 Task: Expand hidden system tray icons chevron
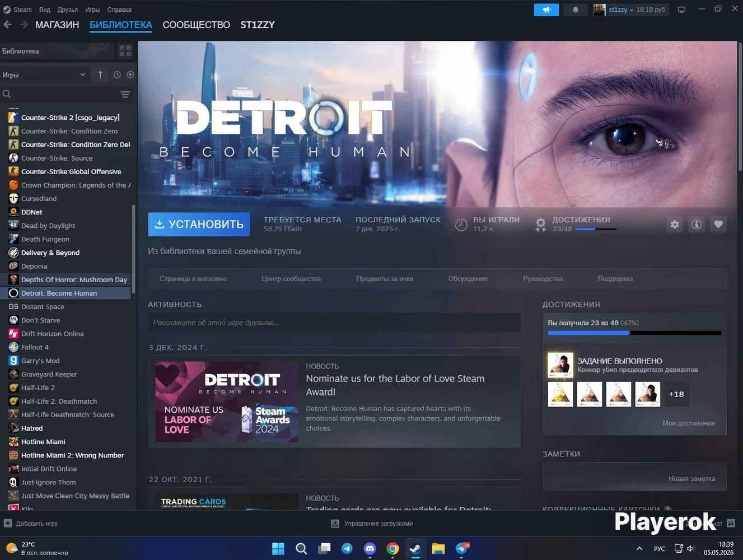click(639, 548)
